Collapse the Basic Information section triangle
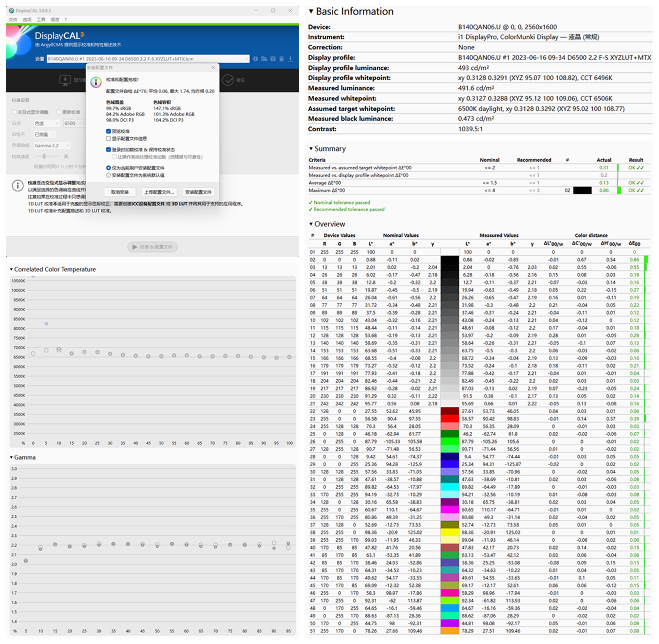 (x=311, y=11)
